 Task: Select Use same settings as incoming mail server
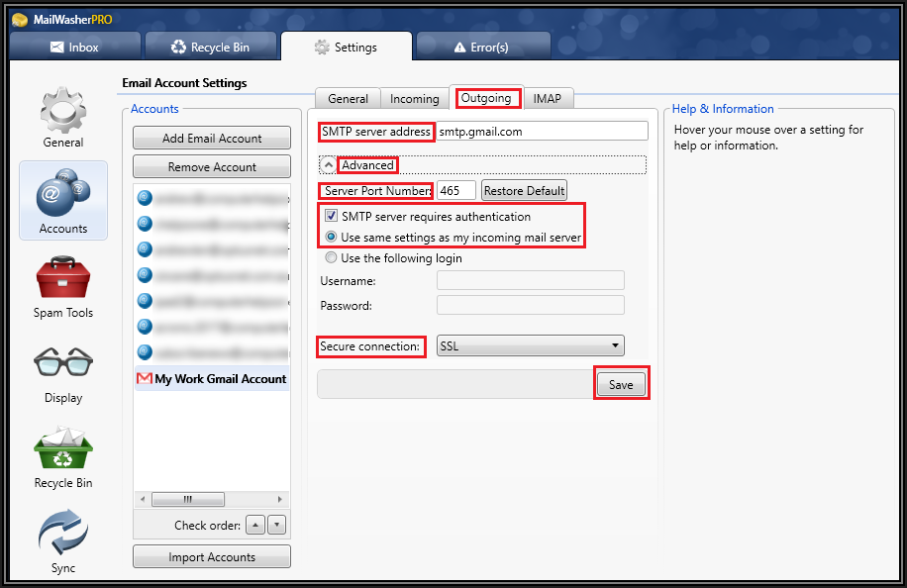(x=331, y=237)
